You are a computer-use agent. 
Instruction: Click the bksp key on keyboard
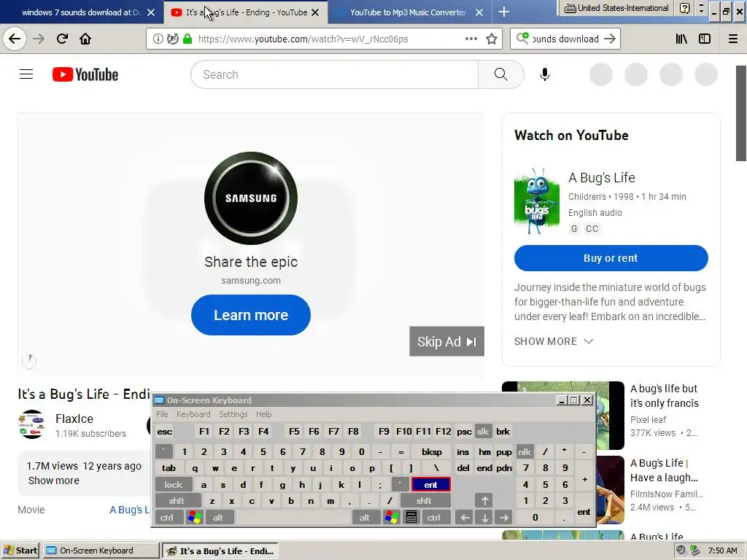click(432, 452)
